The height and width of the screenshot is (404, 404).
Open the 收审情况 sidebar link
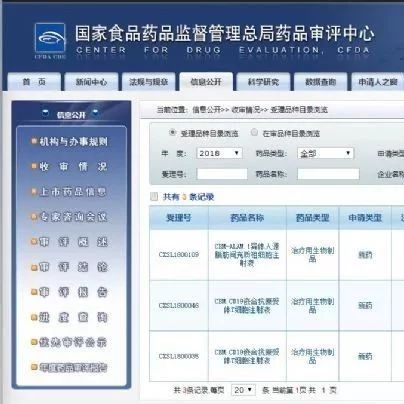73,166
